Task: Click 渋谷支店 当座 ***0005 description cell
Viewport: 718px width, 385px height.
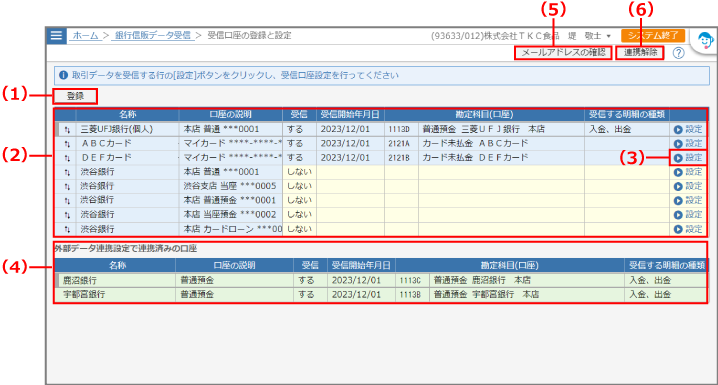Action: point(230,186)
